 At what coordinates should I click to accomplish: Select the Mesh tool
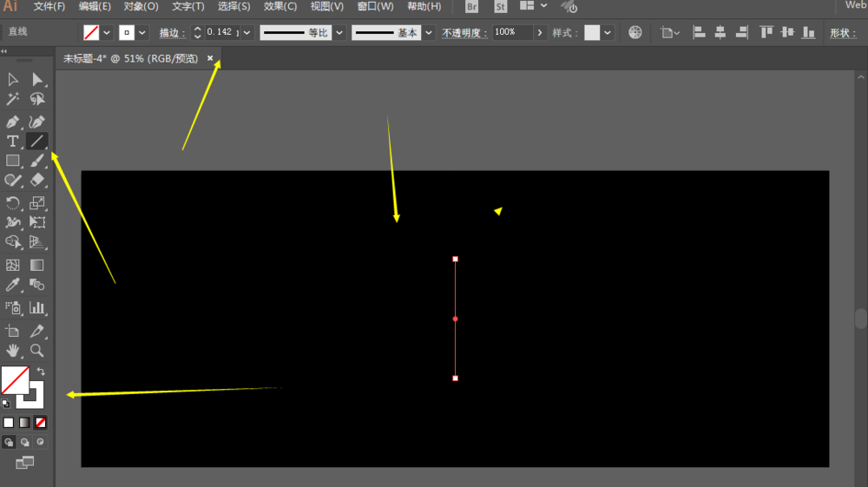(13, 265)
